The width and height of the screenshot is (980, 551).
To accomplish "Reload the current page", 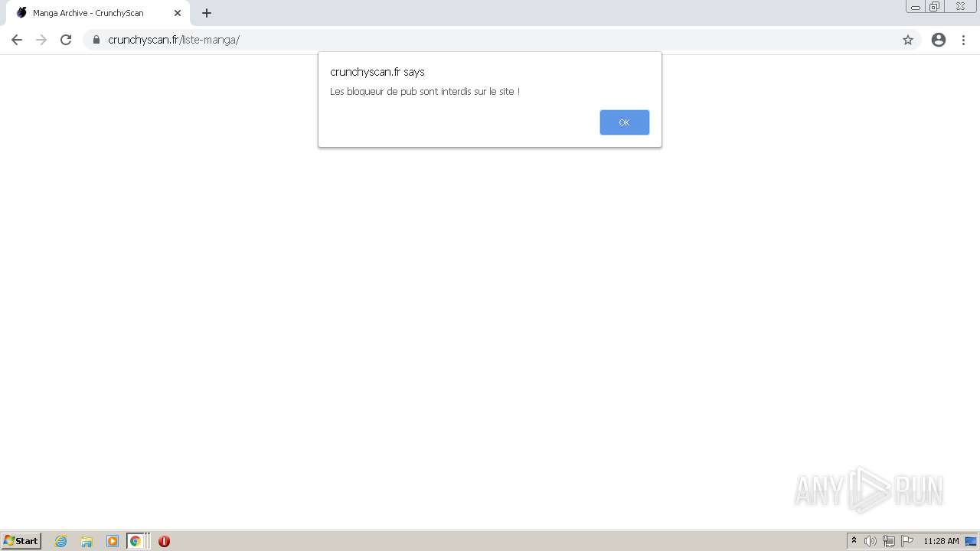I will (66, 40).
